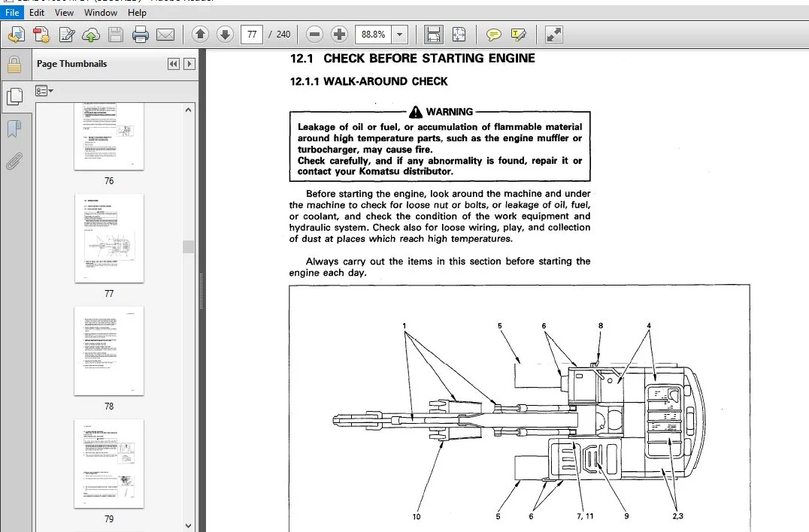This screenshot has height=532, width=809.
Task: Select page 78 thumbnail
Action: click(x=109, y=351)
